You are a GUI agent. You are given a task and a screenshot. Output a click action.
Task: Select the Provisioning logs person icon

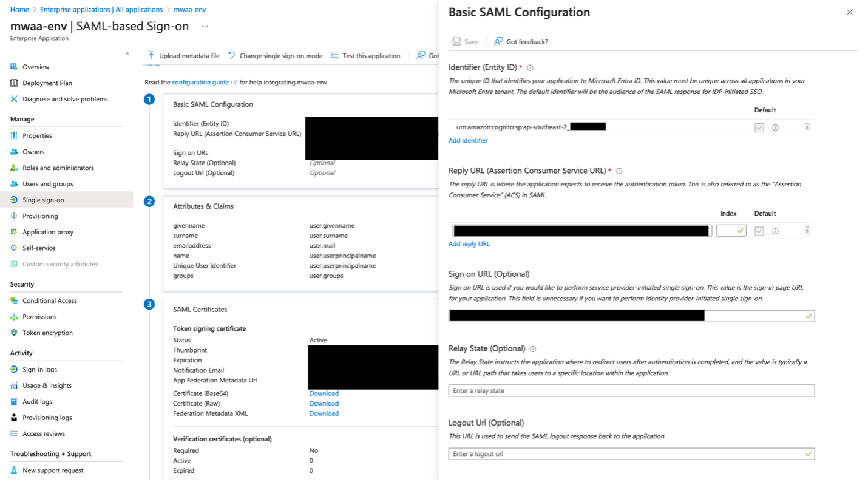14,418
